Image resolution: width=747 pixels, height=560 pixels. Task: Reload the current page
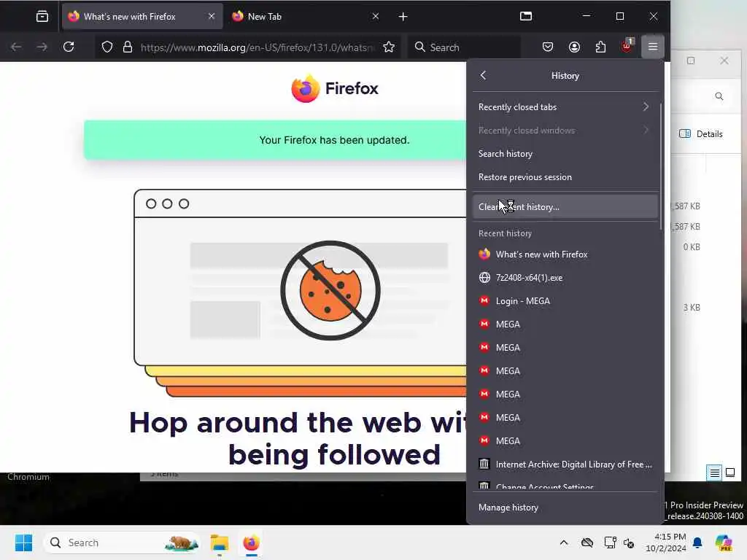69,47
